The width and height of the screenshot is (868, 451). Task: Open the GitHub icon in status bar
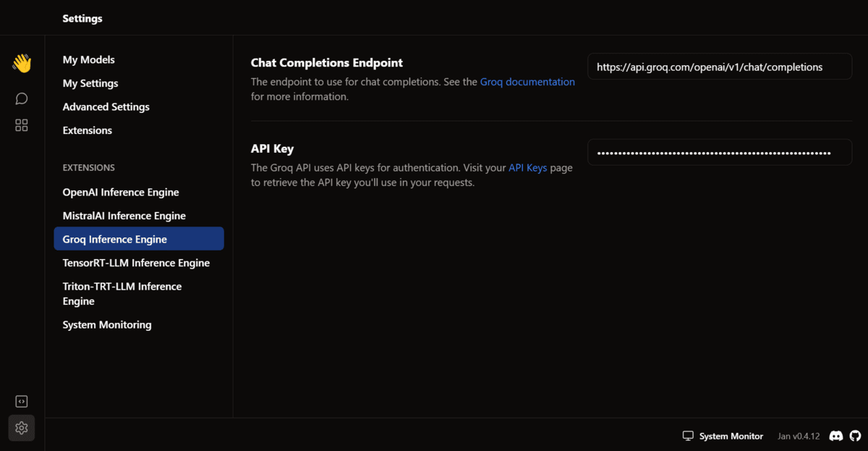click(855, 436)
